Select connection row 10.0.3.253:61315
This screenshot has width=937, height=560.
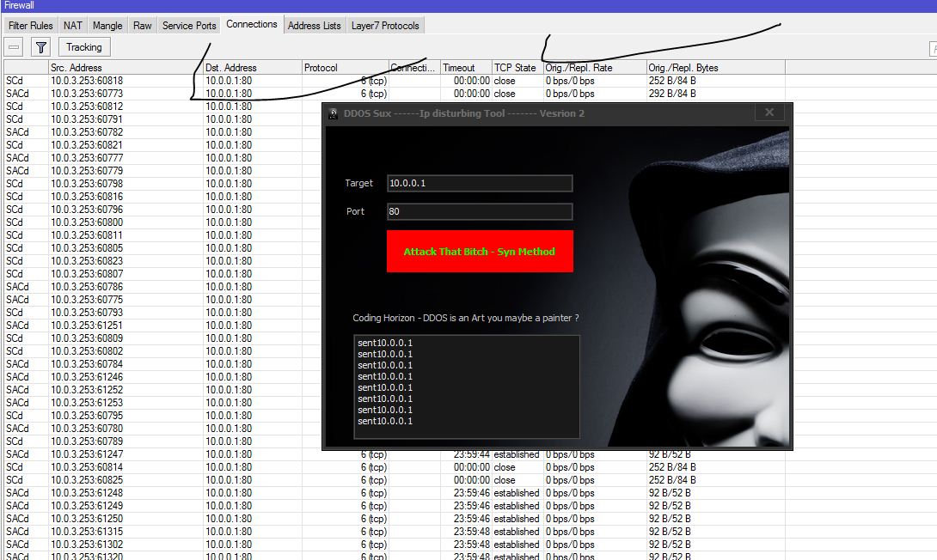click(x=395, y=532)
